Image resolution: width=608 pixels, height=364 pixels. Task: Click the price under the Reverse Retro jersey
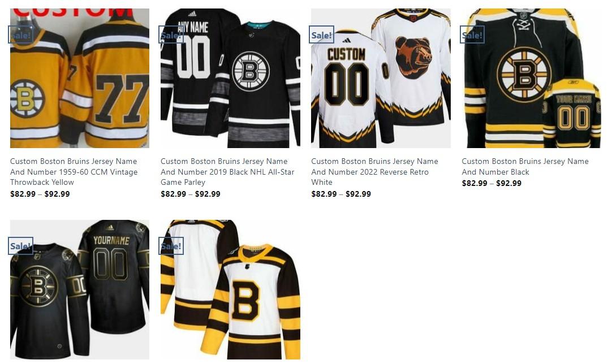tap(341, 194)
